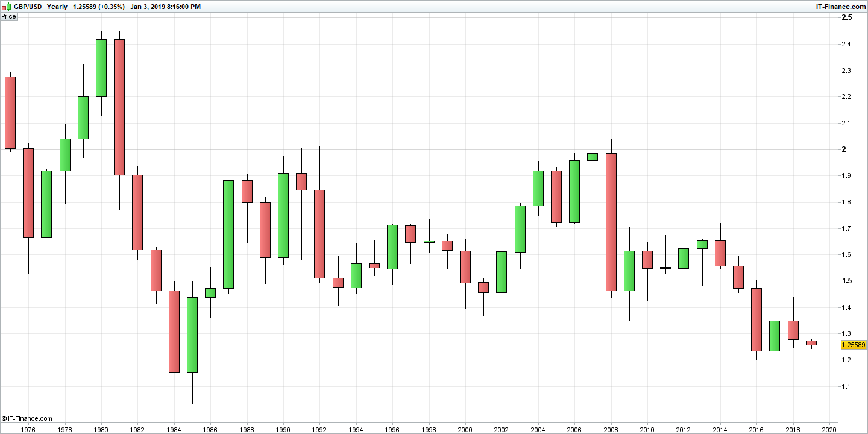This screenshot has width=868, height=434.
Task: Click the 1986 year label on time axis
Action: tap(210, 430)
